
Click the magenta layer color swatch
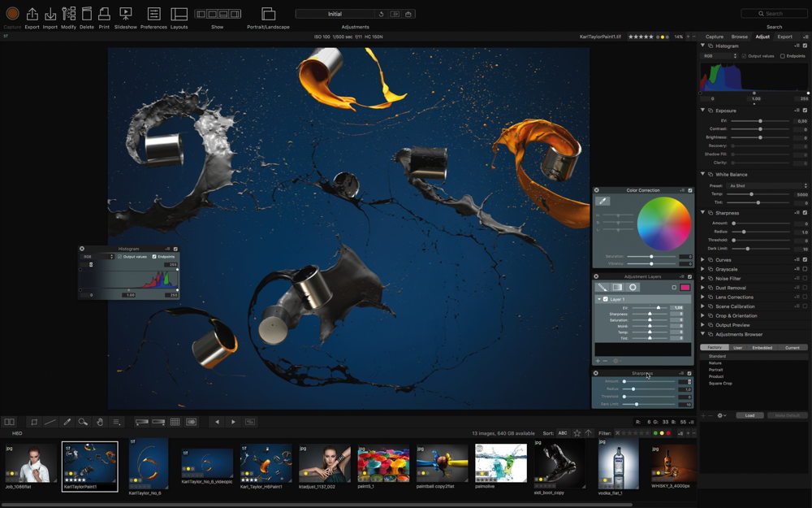point(685,287)
